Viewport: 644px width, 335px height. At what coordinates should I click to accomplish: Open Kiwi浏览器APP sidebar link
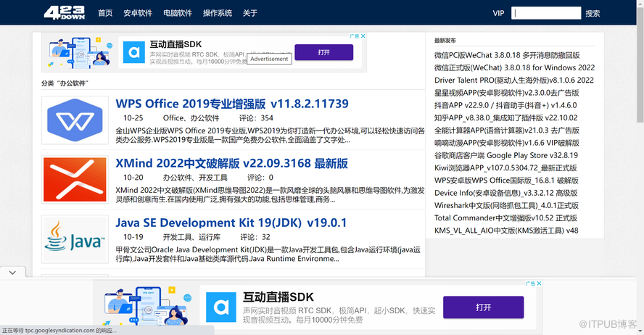point(505,168)
